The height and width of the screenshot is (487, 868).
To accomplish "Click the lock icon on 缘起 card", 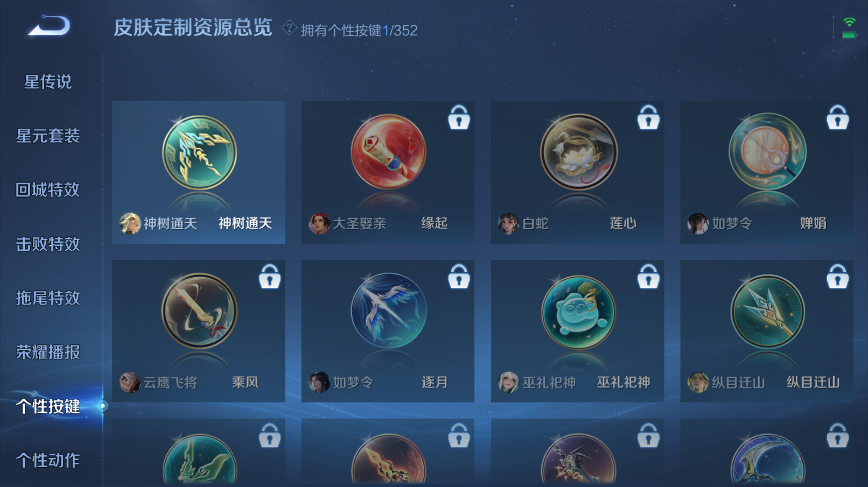I will [x=459, y=117].
